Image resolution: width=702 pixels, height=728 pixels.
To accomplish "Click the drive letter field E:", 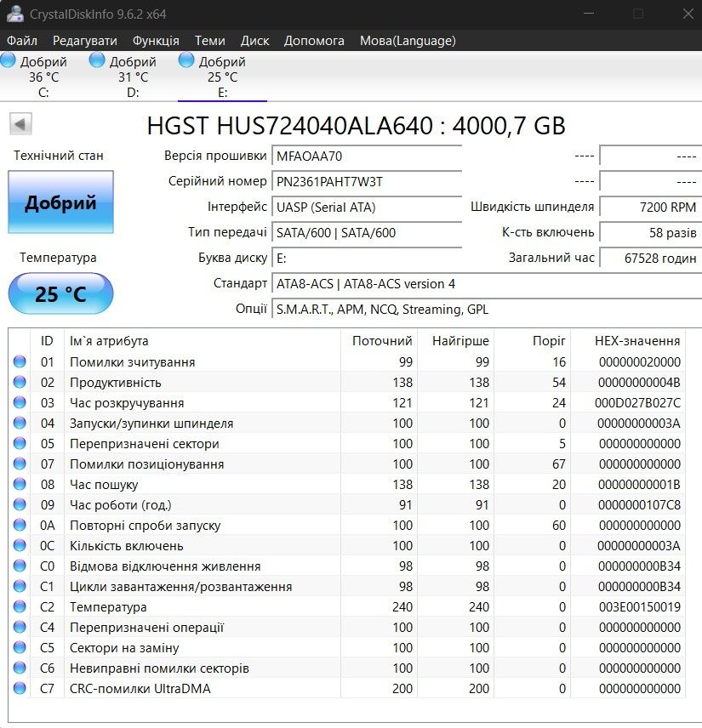I will (367, 259).
